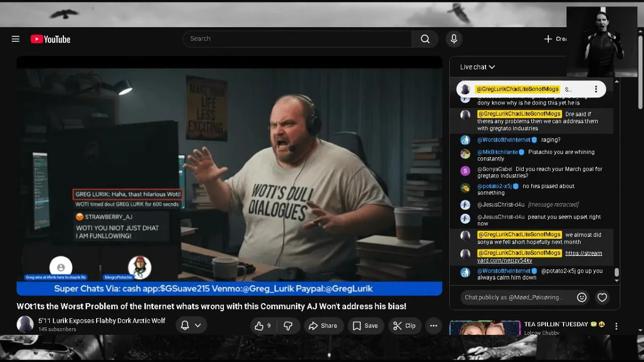Click the 'Lolcow Chubby' channel name
The width and height of the screenshot is (644, 362).
point(542,333)
